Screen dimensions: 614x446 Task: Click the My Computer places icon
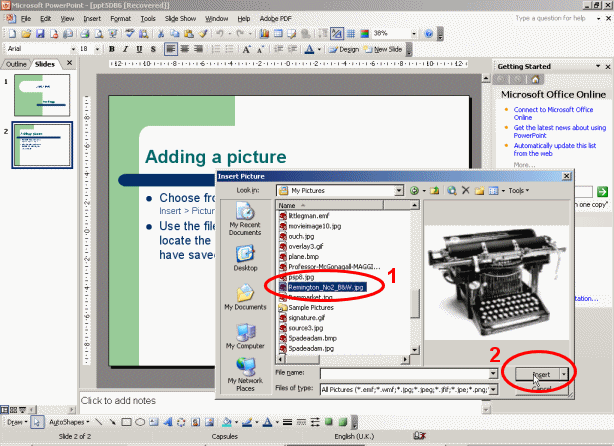pyautogui.click(x=246, y=333)
